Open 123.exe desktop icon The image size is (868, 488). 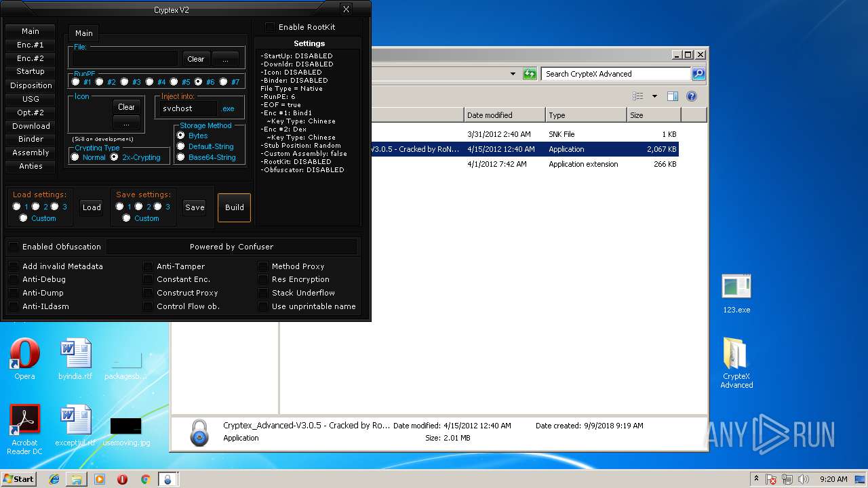click(736, 293)
